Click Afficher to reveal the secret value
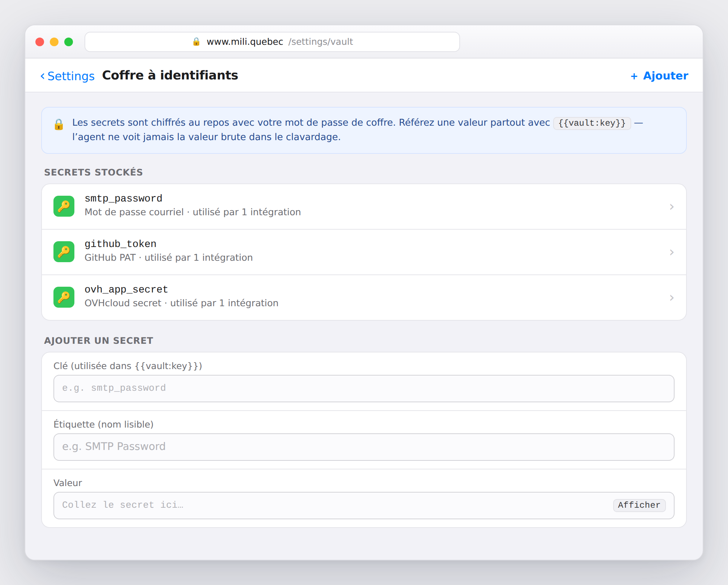This screenshot has width=728, height=585. pyautogui.click(x=639, y=505)
